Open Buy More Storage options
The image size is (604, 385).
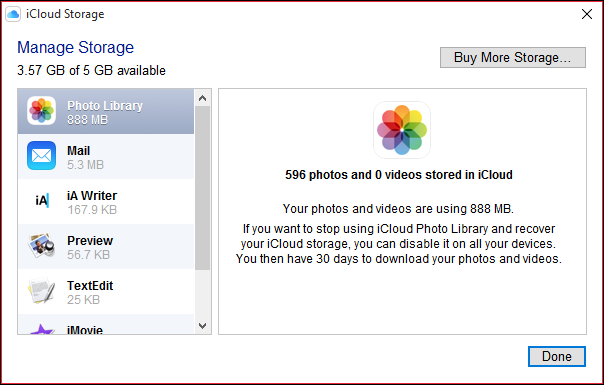513,57
